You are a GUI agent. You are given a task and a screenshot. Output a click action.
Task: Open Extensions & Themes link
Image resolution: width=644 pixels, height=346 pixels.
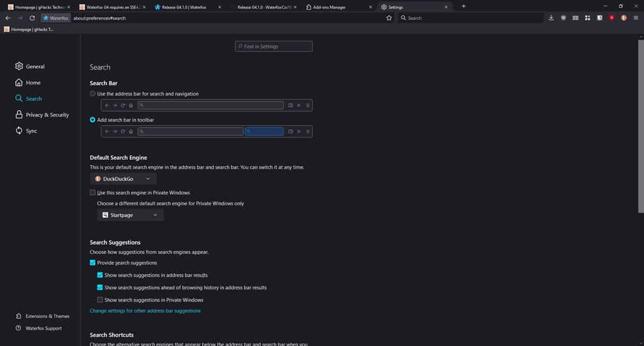[x=47, y=316]
